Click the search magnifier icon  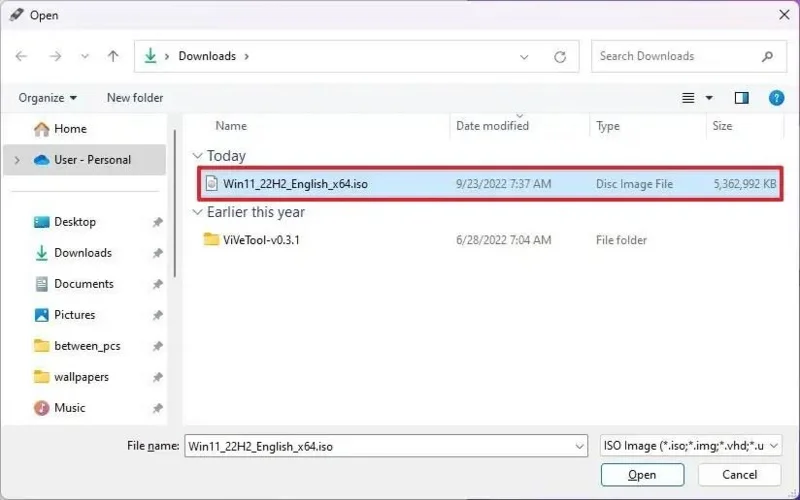point(767,56)
